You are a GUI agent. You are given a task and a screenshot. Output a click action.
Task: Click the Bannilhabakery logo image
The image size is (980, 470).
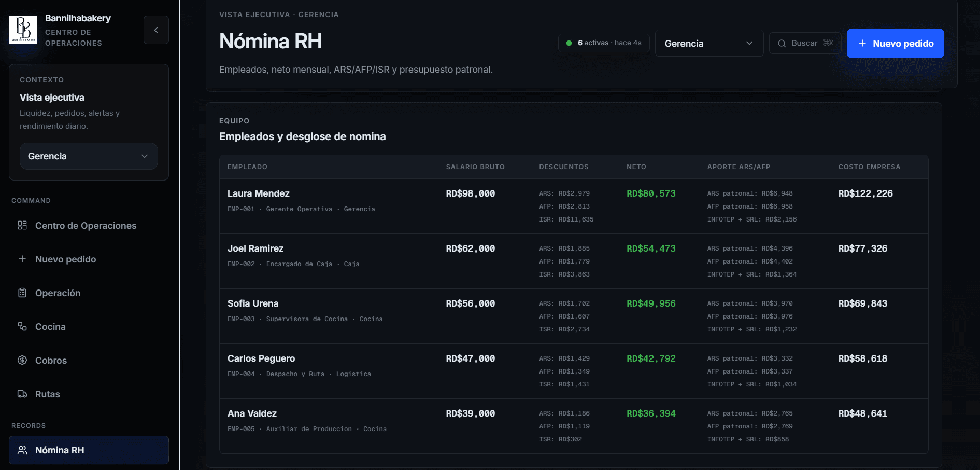point(23,30)
